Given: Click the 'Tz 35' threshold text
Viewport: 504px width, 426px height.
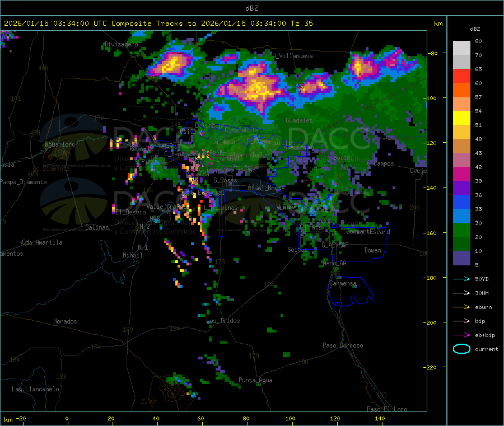Looking at the screenshot, I should point(301,24).
